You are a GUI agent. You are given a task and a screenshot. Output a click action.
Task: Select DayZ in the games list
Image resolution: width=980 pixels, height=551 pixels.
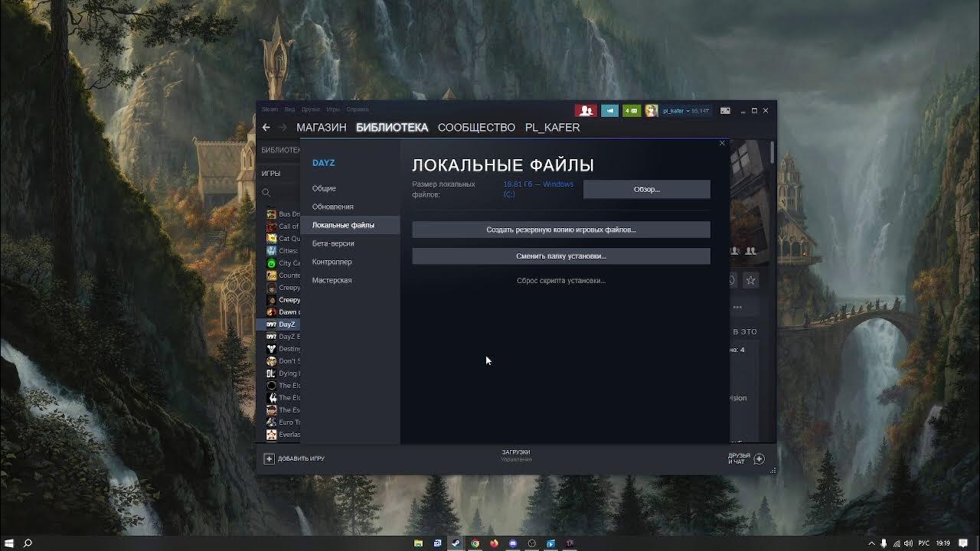pos(278,324)
